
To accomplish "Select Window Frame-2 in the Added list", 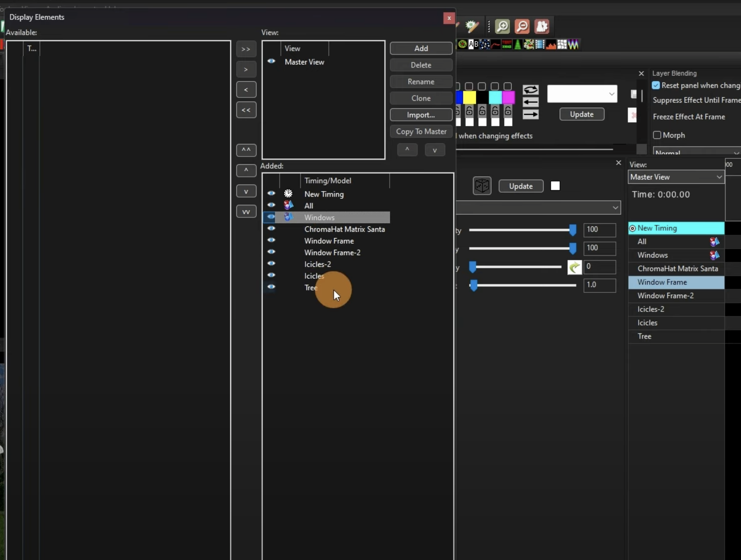I will [332, 253].
